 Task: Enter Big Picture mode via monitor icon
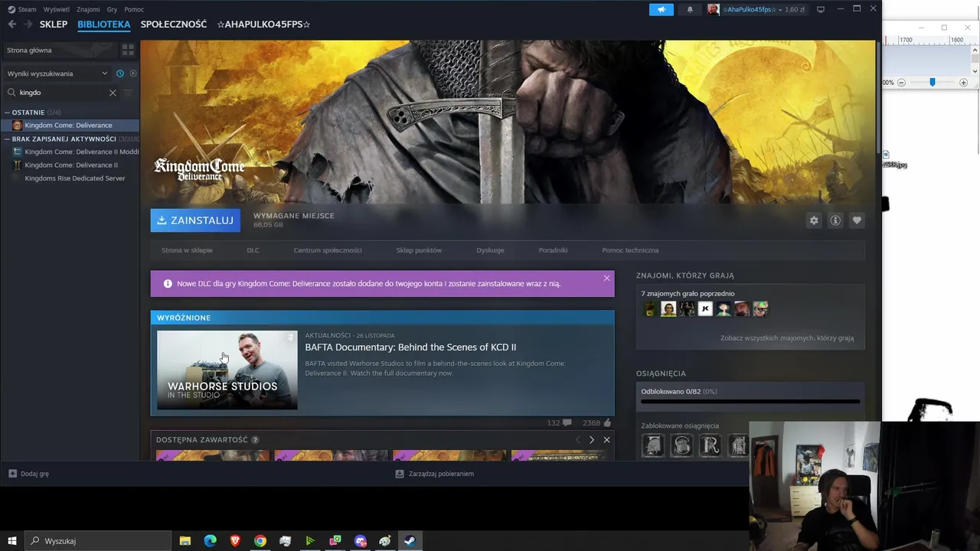coord(821,9)
